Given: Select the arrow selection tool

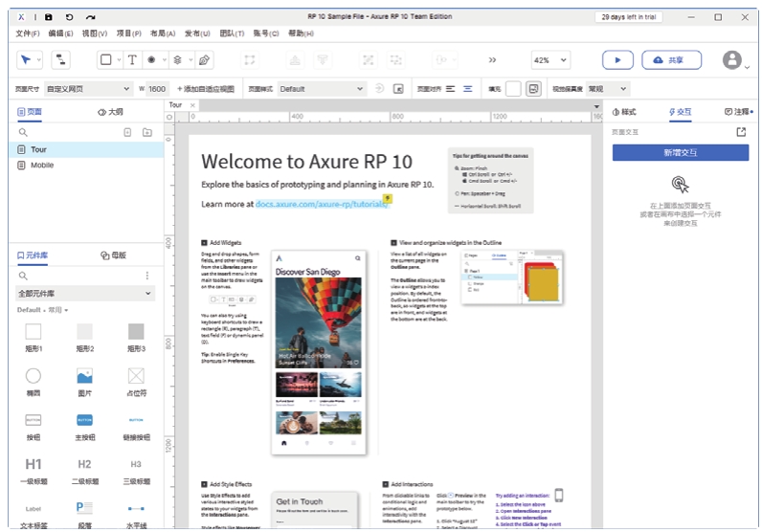Looking at the screenshot, I should (x=25, y=59).
